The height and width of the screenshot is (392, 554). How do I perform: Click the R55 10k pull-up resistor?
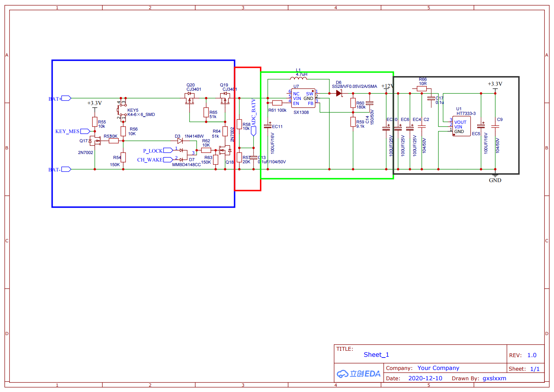[x=95, y=122]
